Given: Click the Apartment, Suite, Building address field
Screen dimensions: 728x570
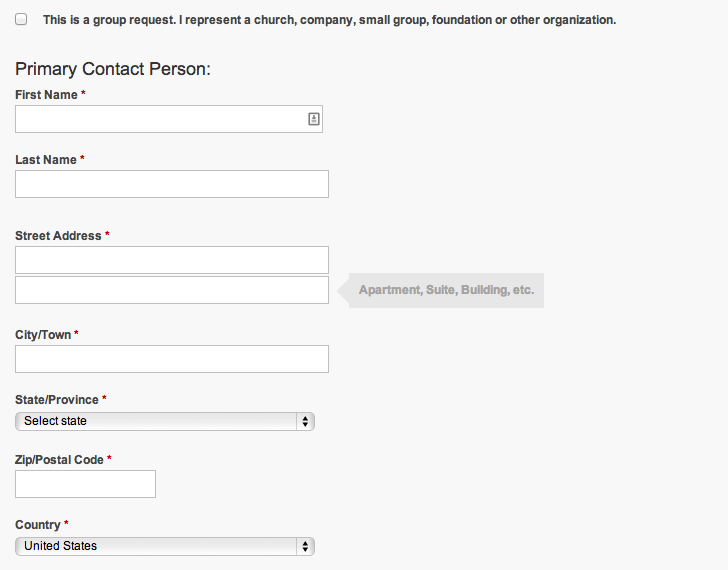Looking at the screenshot, I should tap(172, 290).
